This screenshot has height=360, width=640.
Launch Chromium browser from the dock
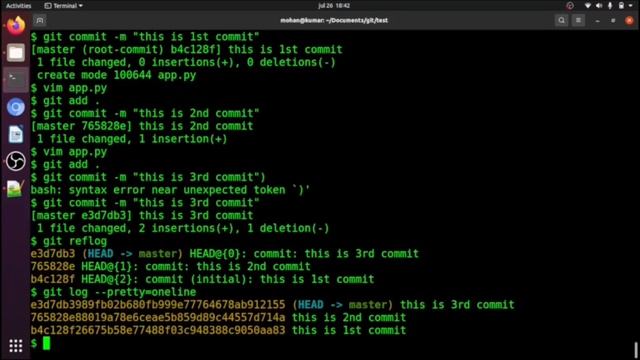[x=16, y=107]
